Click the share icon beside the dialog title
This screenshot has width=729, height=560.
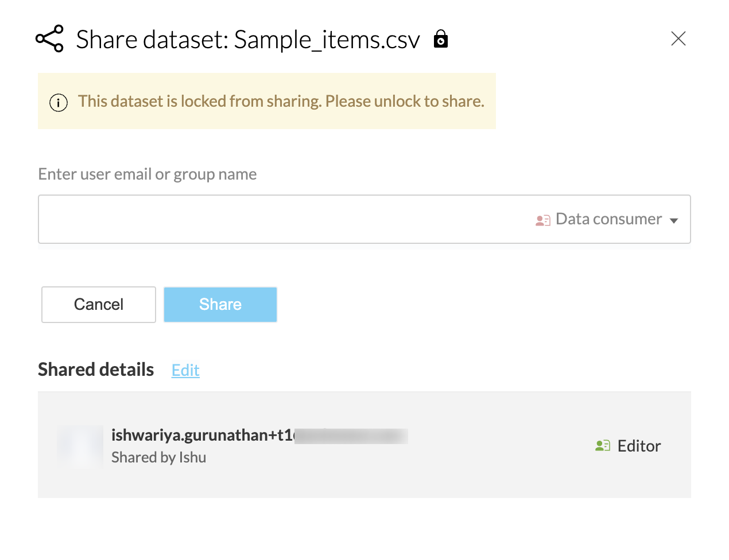[x=49, y=39]
